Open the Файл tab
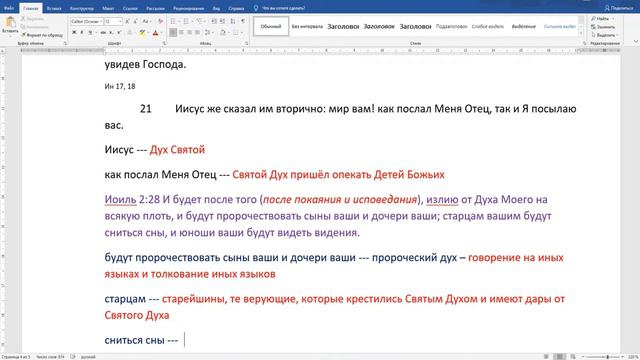Viewport: 640px width, 360px height. point(9,8)
